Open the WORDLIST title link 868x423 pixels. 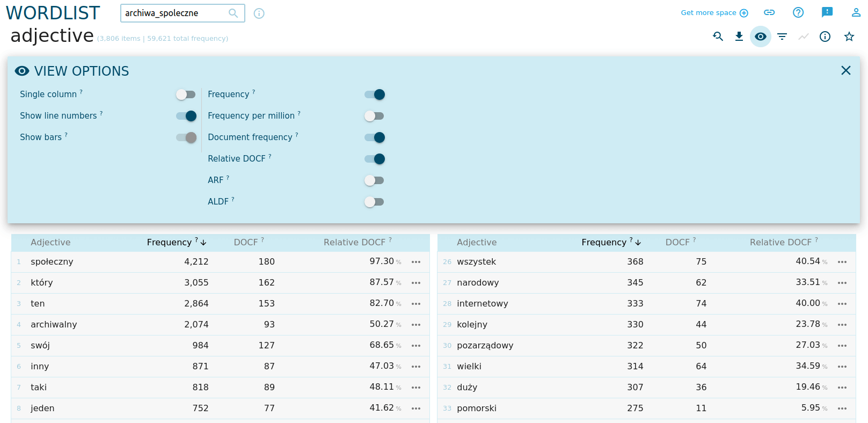[x=53, y=13]
